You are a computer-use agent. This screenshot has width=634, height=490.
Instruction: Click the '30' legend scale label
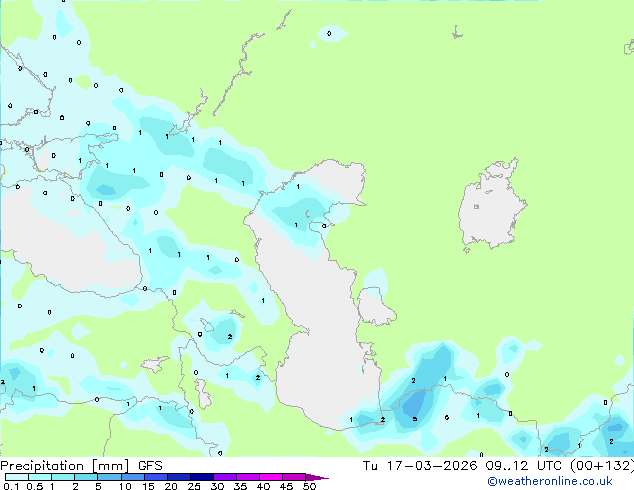[x=217, y=486]
